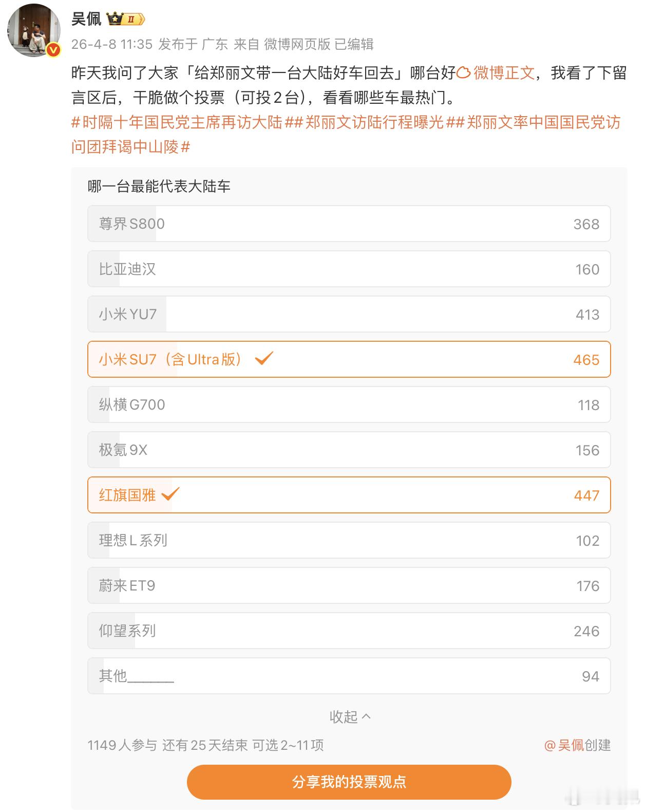Image resolution: width=645 pixels, height=812 pixels.
Task: Select poll option 尊界S800
Action: tap(349, 224)
